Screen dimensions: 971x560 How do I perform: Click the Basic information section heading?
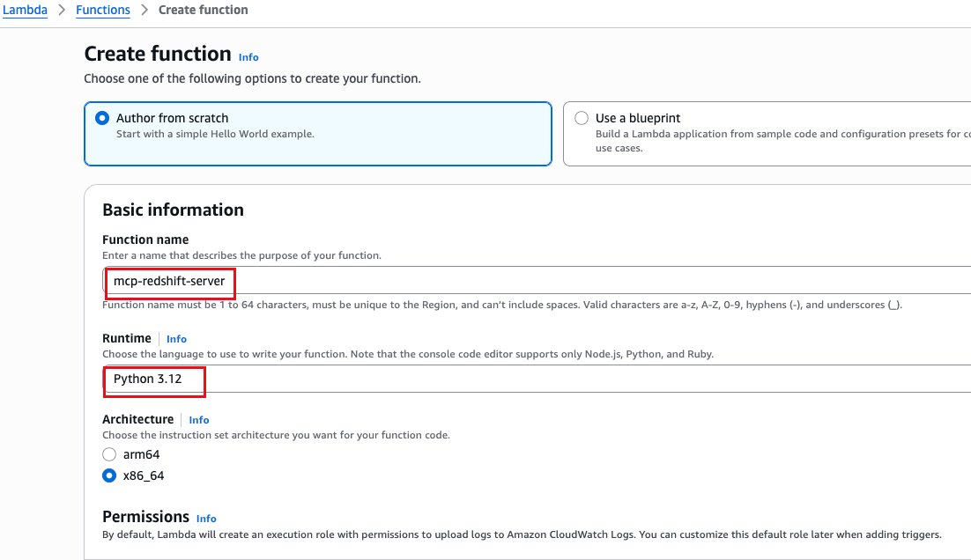tap(173, 210)
